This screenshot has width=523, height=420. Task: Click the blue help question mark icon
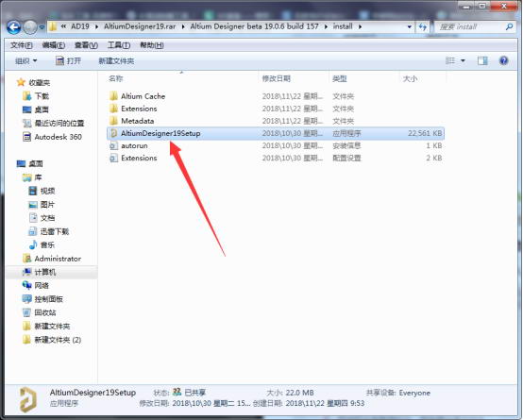coord(504,60)
